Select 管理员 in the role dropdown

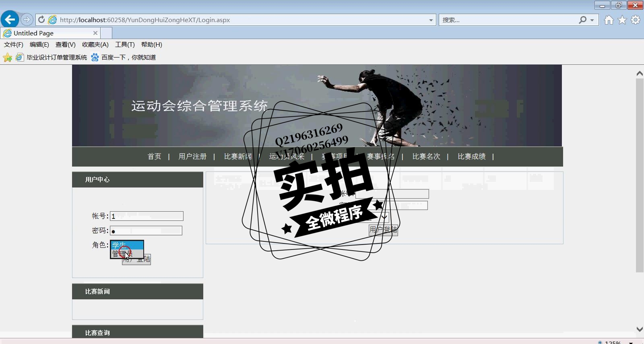(127, 253)
